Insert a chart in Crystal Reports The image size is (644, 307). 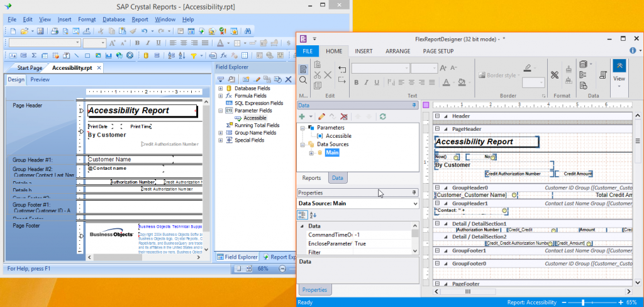(109, 55)
